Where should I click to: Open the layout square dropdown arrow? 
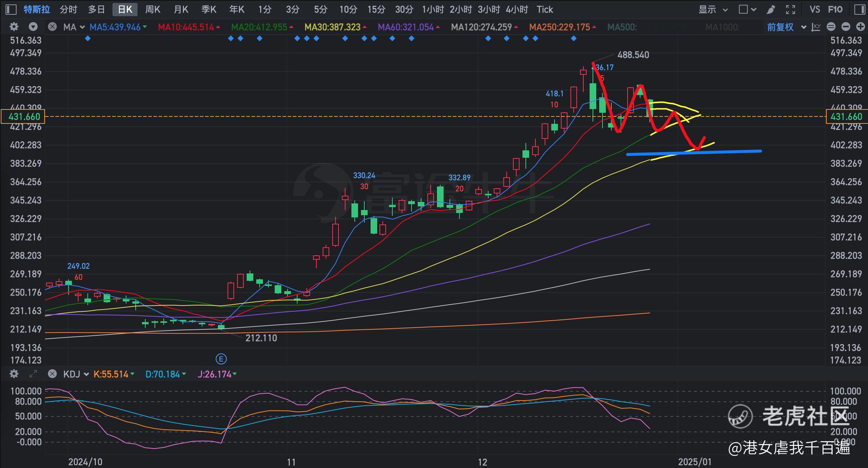(753, 10)
